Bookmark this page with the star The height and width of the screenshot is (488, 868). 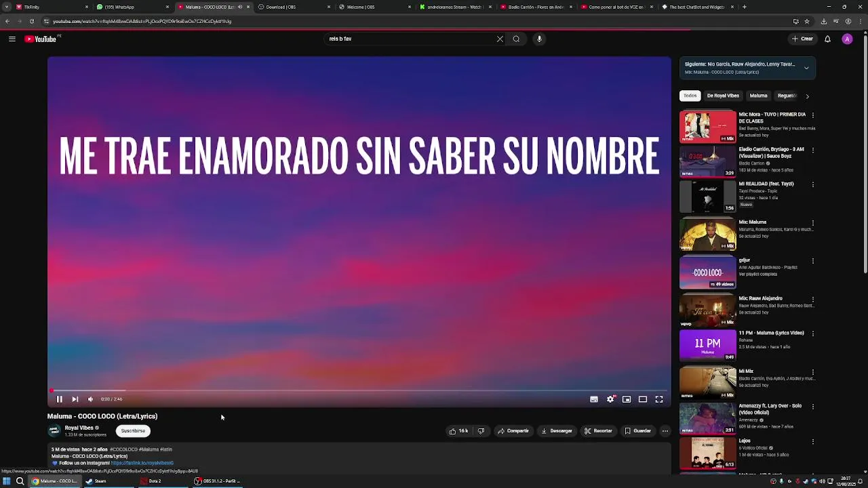807,21
